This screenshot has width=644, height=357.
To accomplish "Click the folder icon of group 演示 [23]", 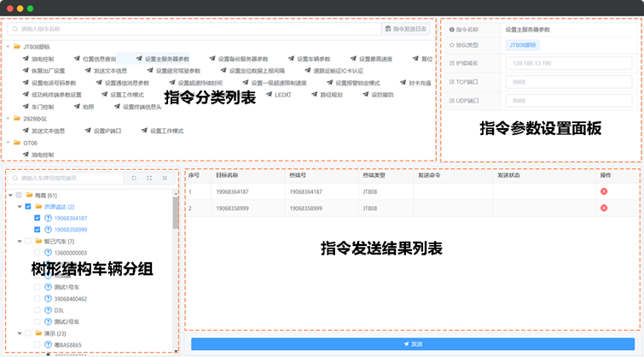I will coord(39,333).
